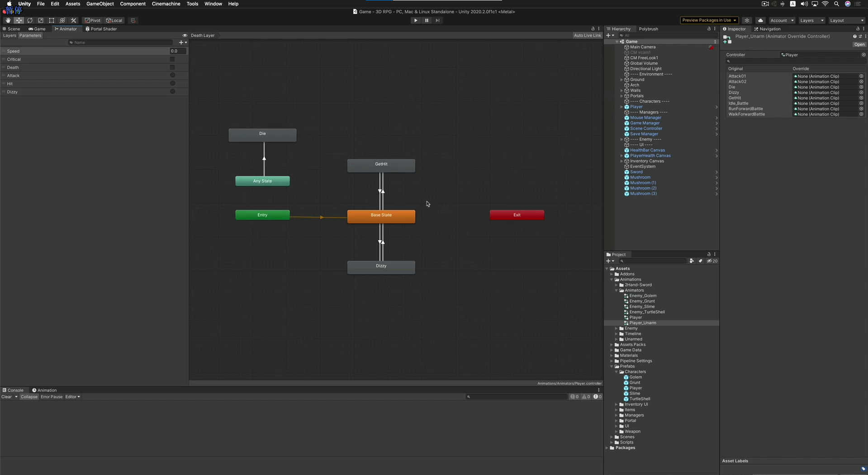Open the Layers dropdown near Layout

811,20
